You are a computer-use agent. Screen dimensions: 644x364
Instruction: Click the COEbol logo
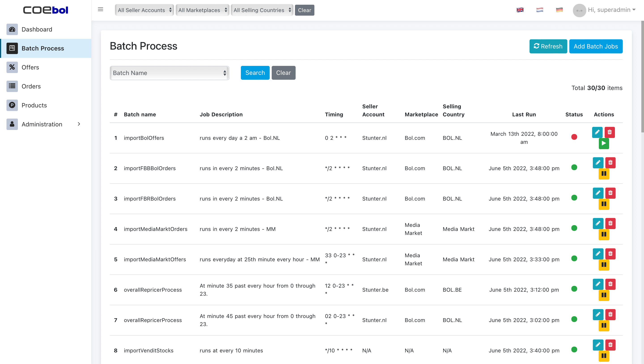tap(46, 10)
